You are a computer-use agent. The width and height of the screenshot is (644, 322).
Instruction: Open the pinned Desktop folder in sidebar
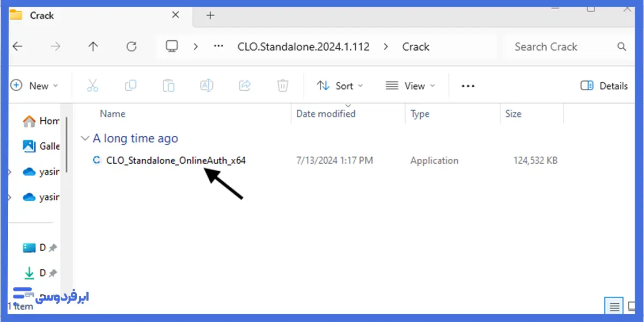point(40,247)
